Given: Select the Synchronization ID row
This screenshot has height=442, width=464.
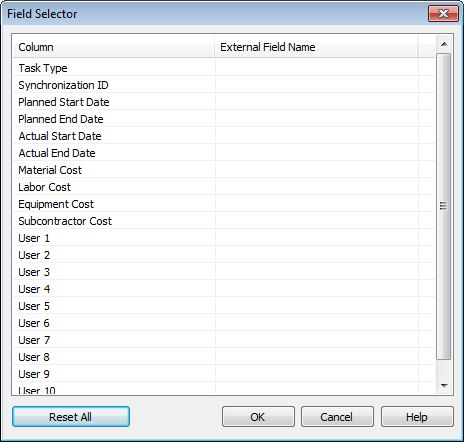Looking at the screenshot, I should pyautogui.click(x=224, y=85).
